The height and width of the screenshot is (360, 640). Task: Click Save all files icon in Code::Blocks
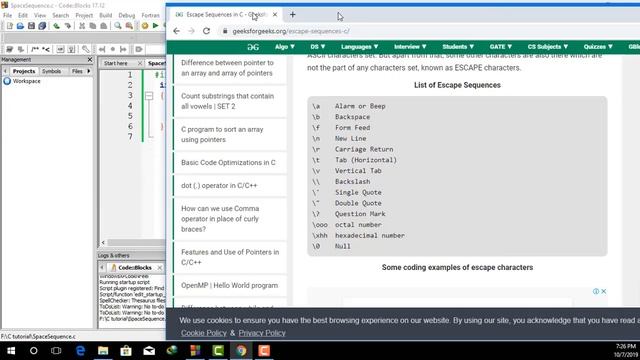coord(42,26)
